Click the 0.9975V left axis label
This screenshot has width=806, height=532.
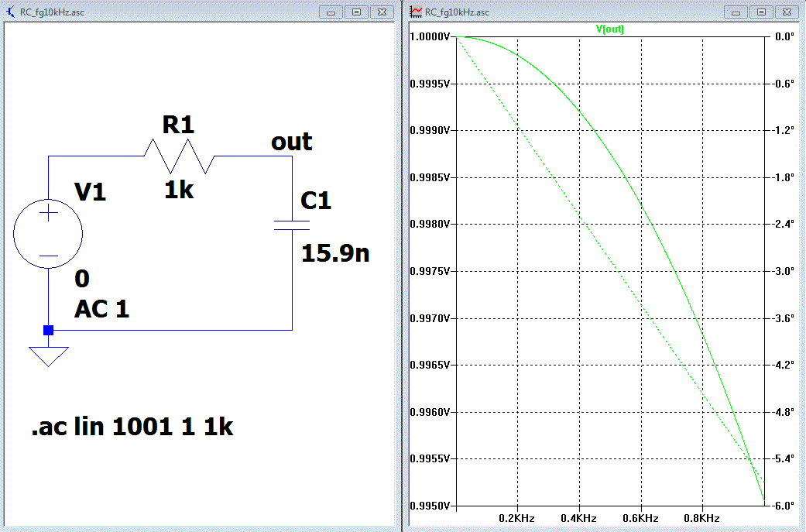tap(430, 271)
